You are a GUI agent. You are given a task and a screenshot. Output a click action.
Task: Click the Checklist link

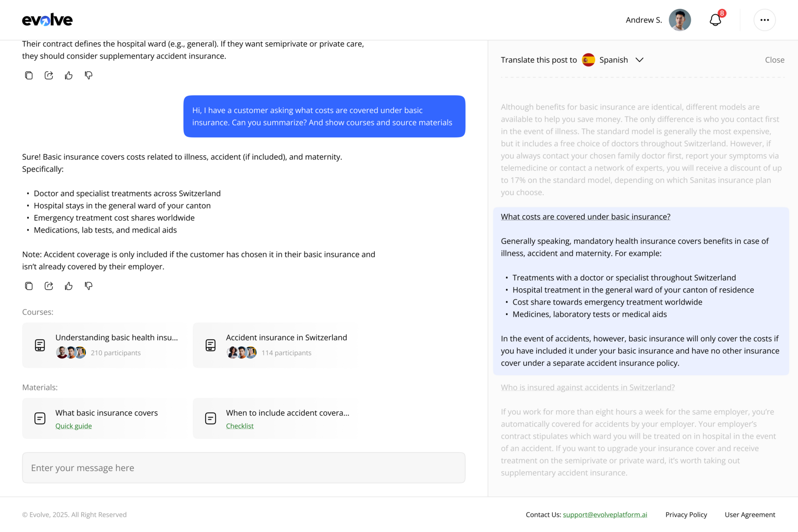point(240,426)
